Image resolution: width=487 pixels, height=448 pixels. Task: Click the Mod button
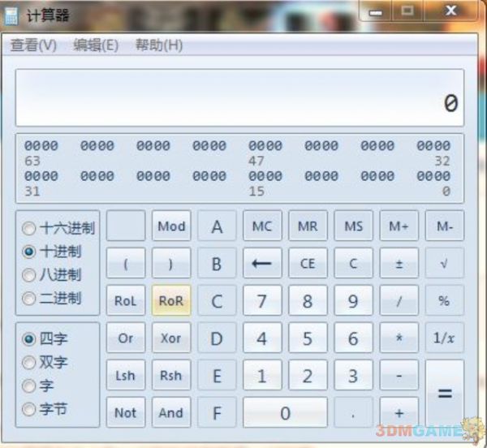[171, 226]
